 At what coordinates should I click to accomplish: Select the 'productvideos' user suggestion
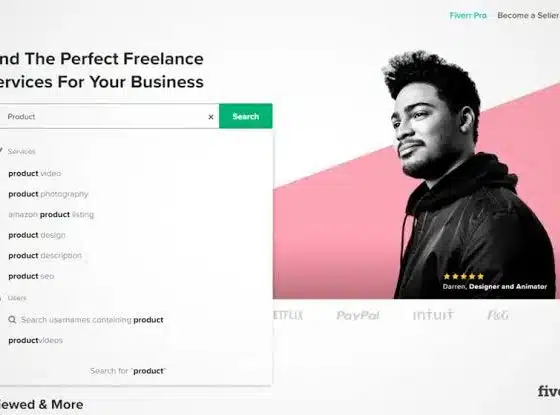35,340
